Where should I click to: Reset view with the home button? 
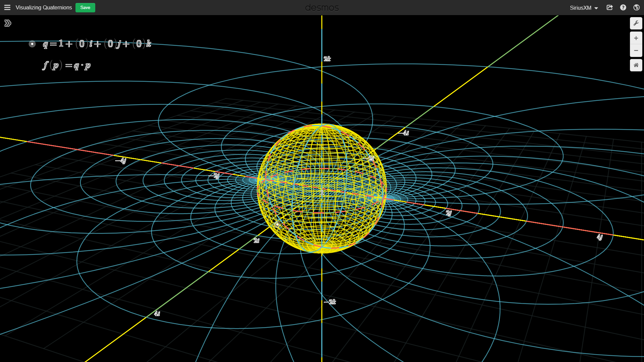[636, 65]
